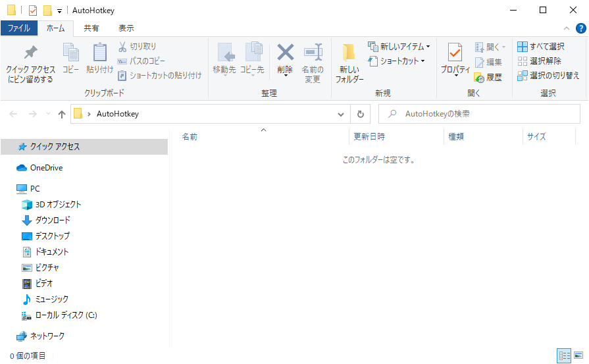Image resolution: width=589 pixels, height=364 pixels.
Task: Switch to 表示 ribbon tab
Action: pyautogui.click(x=126, y=28)
